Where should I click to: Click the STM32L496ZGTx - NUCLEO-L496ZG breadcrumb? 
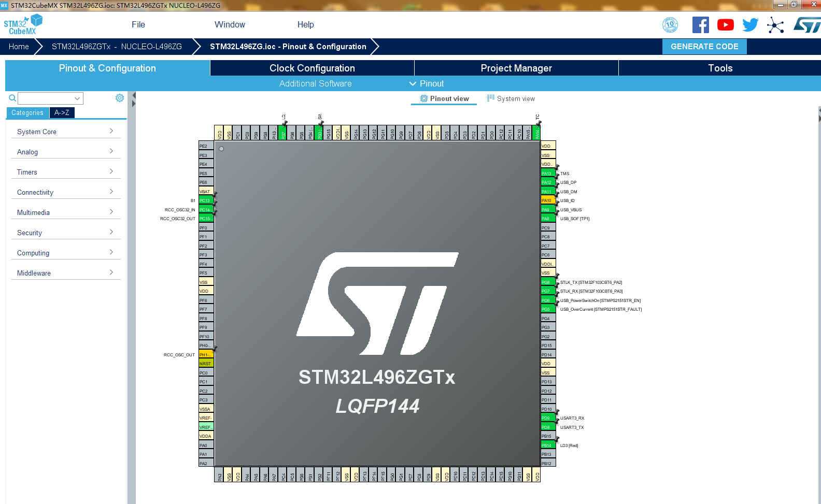pyautogui.click(x=117, y=46)
